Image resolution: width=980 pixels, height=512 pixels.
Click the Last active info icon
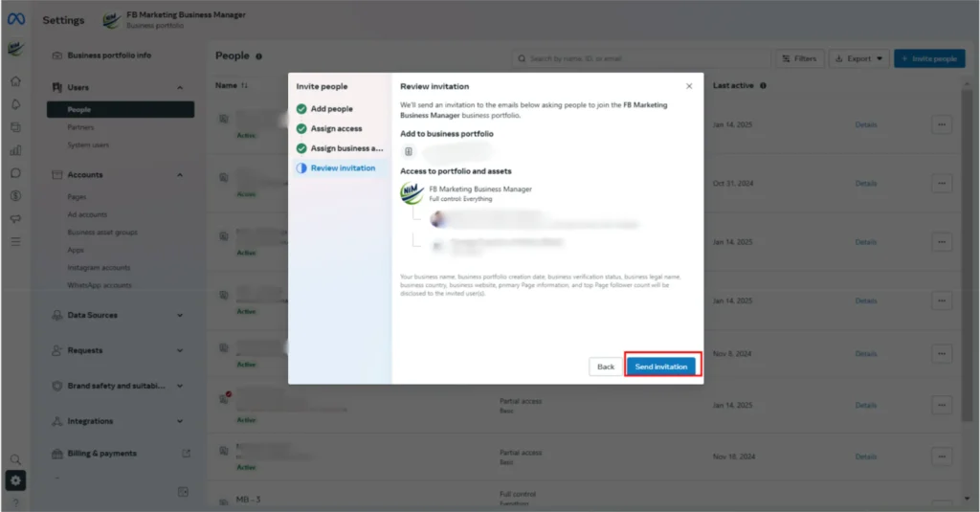pyautogui.click(x=763, y=85)
